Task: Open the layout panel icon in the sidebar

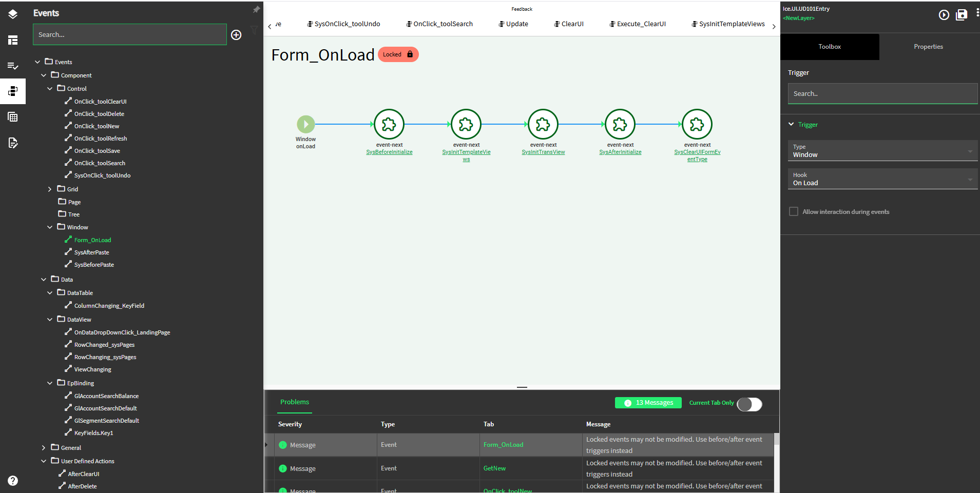Action: [13, 40]
